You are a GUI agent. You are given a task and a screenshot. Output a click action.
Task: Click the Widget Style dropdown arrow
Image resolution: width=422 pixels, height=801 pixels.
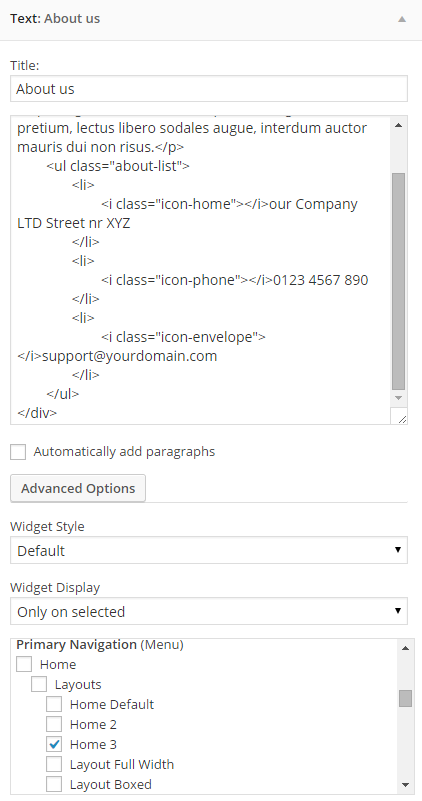click(x=397, y=550)
